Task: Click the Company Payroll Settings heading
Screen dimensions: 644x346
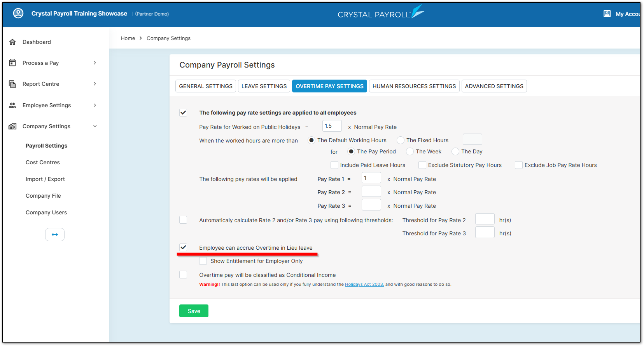Action: tap(227, 65)
